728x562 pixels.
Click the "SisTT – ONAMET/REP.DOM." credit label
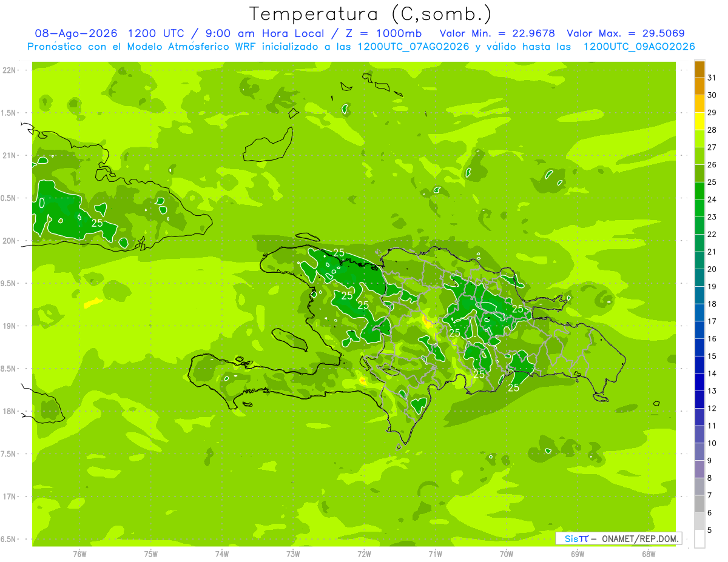(x=619, y=538)
